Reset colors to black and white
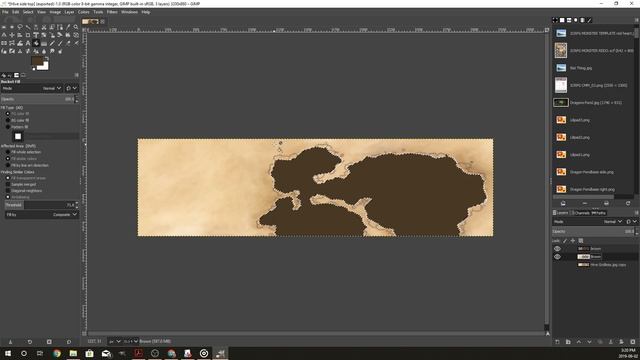Image resolution: width=640 pixels, height=360 pixels. click(x=34, y=69)
